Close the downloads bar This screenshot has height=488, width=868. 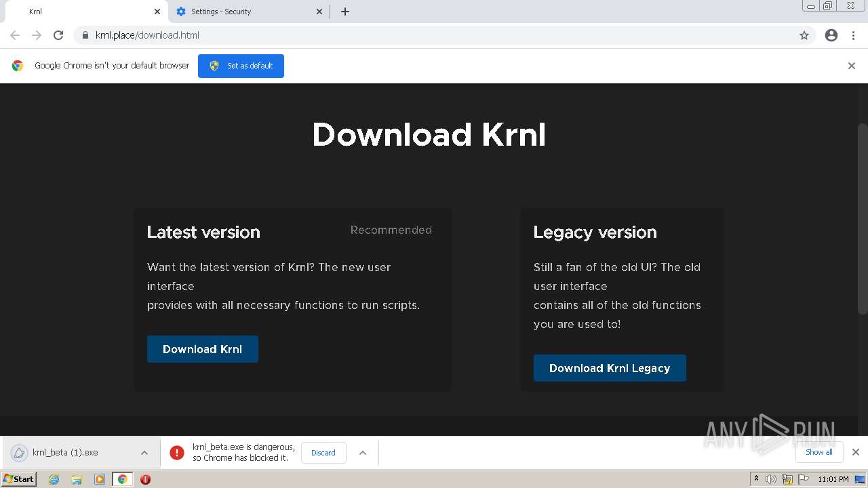tap(856, 452)
